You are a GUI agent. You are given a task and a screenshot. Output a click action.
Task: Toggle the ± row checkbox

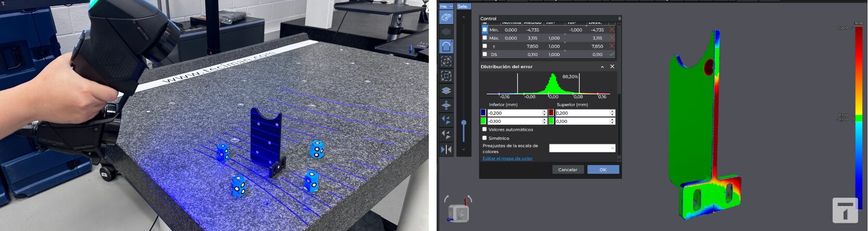(485, 46)
